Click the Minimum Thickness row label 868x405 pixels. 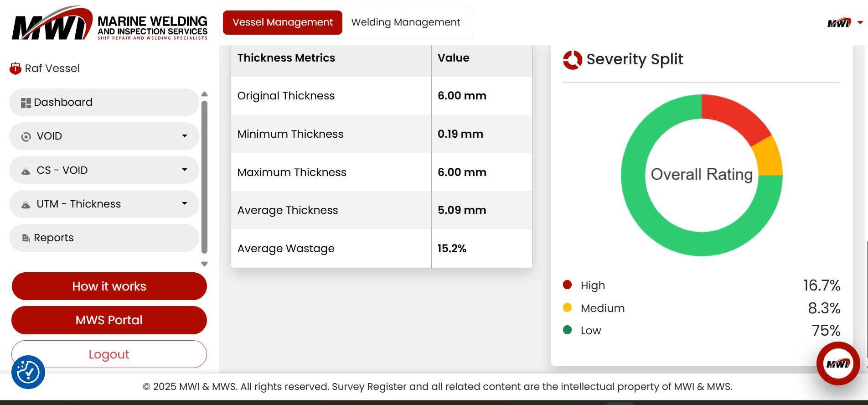pyautogui.click(x=290, y=134)
